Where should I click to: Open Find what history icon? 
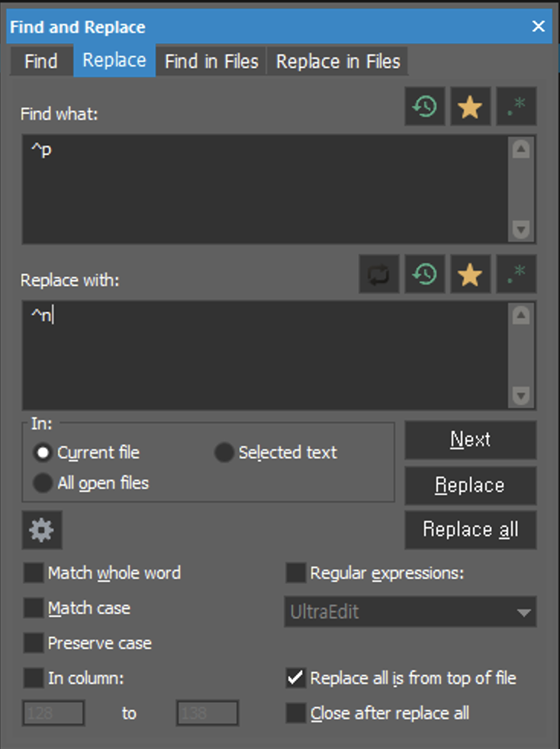point(425,107)
